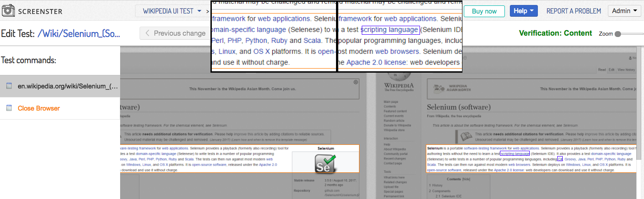The width and height of the screenshot is (644, 199).
Task: Click Apache 2.0 license in the magnified preview
Action: tap(376, 62)
